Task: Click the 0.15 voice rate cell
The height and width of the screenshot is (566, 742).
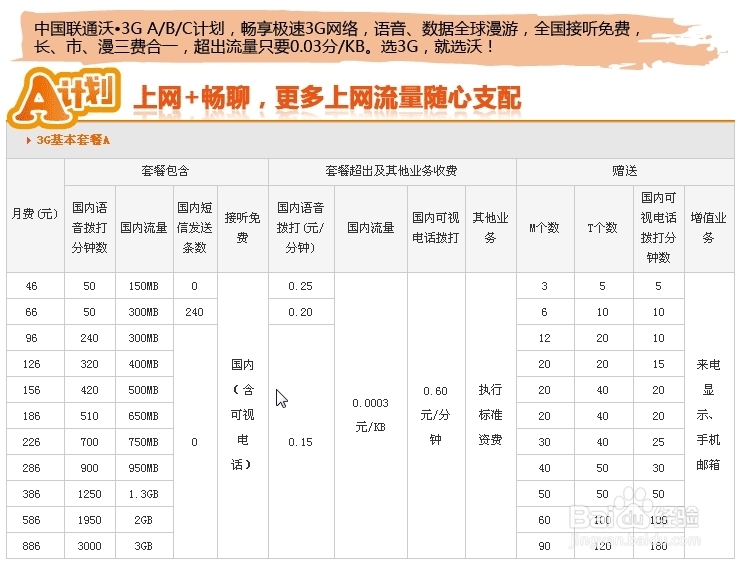Action: 301,442
